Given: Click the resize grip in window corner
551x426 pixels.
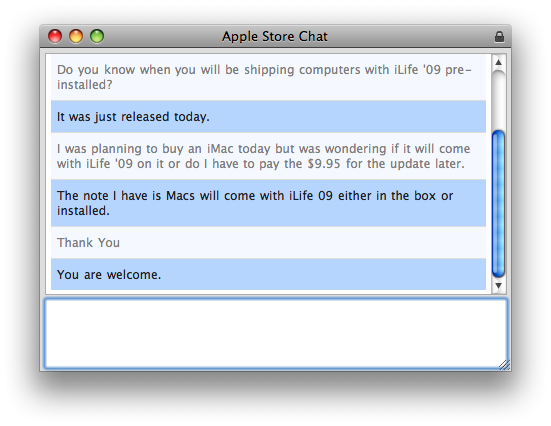Looking at the screenshot, I should coord(504,364).
